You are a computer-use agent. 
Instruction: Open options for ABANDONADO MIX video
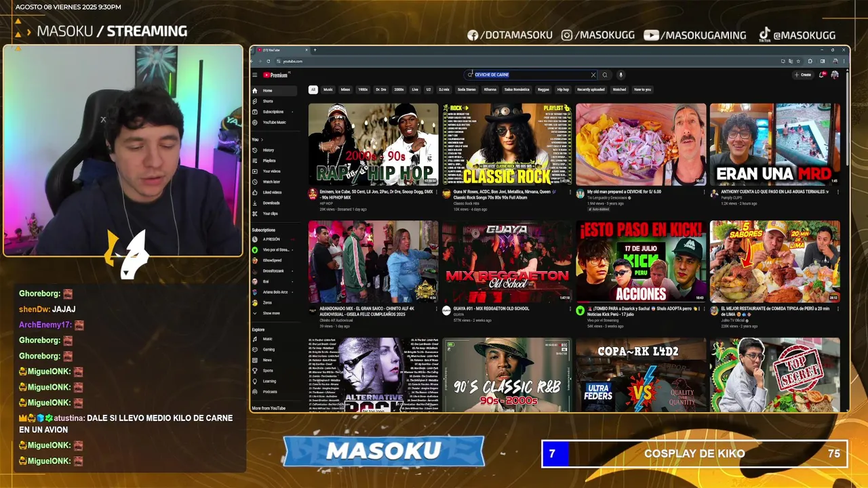(436, 310)
